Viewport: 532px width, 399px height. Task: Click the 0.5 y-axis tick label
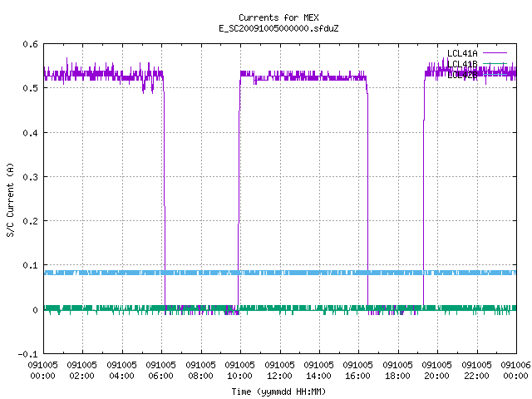[30, 88]
